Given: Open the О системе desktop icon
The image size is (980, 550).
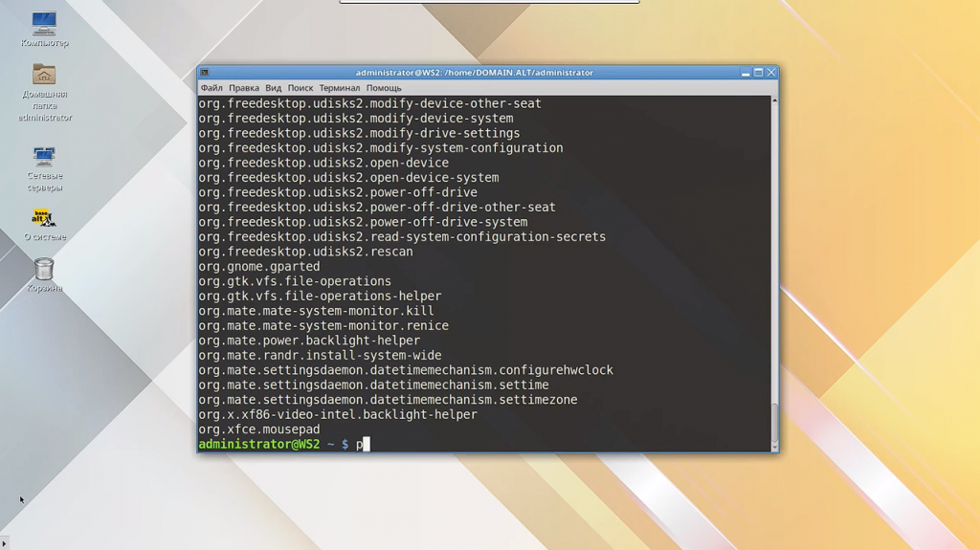Looking at the screenshot, I should click(x=44, y=225).
